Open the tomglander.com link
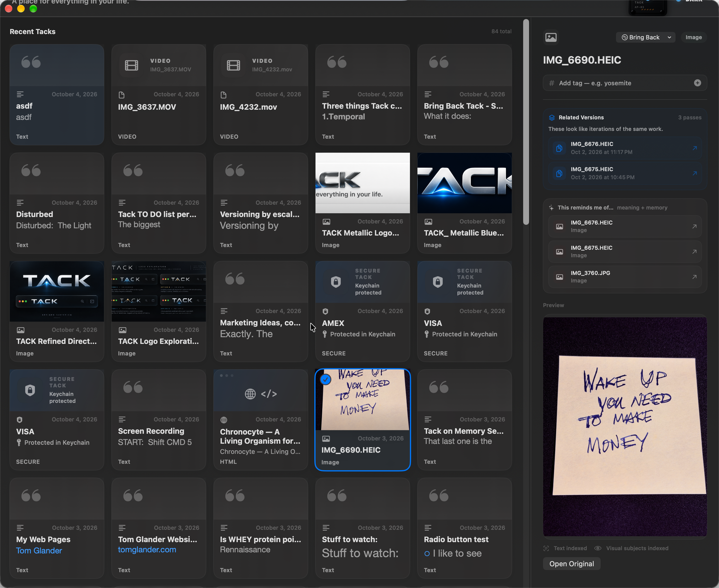Screen dimensions: 719x588 [x=147, y=549]
